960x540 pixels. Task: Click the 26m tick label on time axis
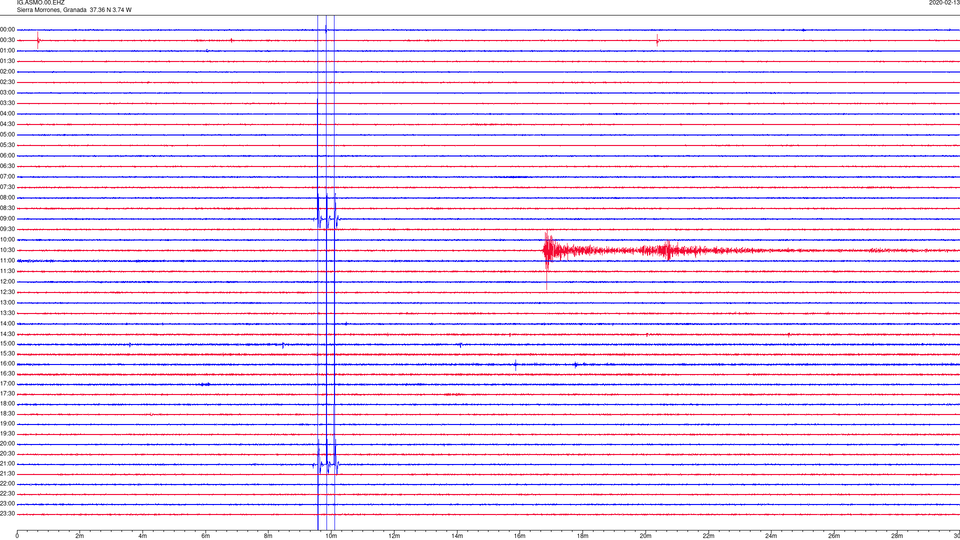[834, 536]
